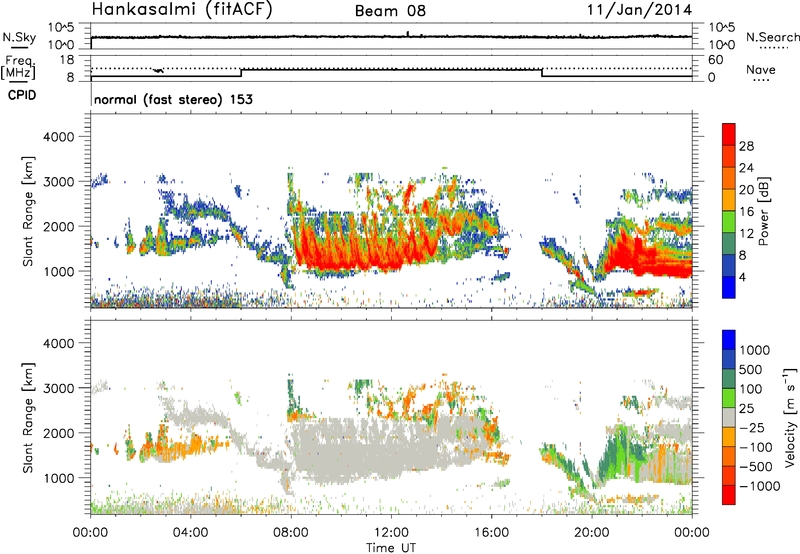Pick the blue bottom segment of Power colorbar
This screenshot has height=554, width=800.
[729, 287]
